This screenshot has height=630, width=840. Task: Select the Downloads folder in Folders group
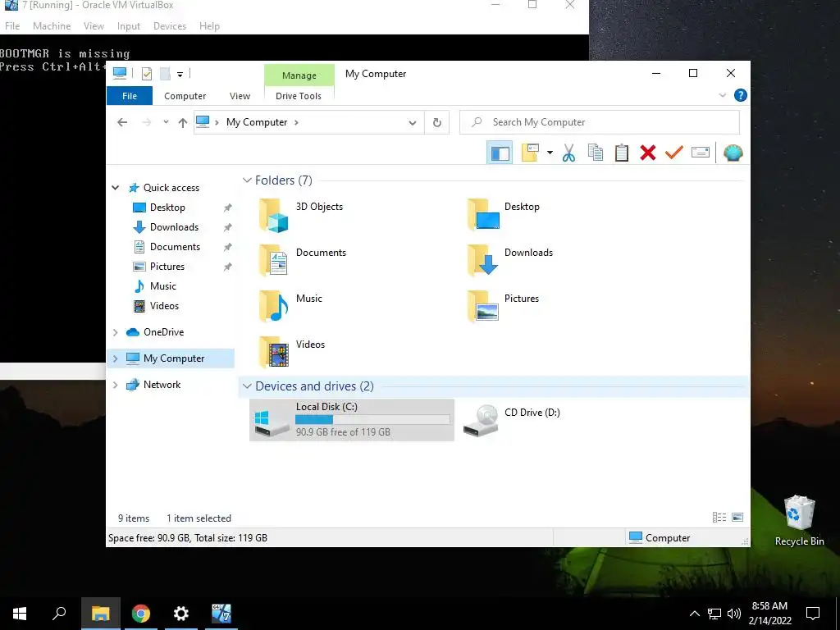click(x=510, y=260)
